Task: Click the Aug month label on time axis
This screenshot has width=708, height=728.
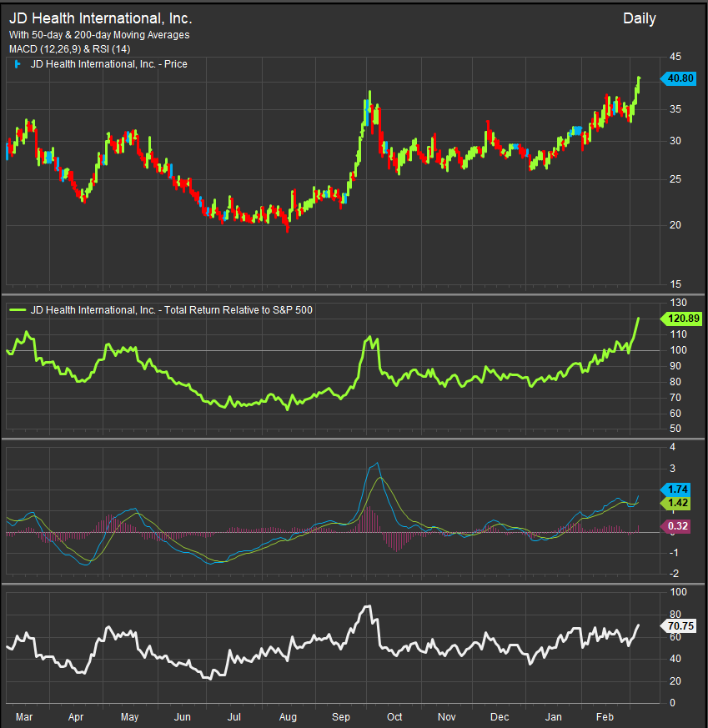Action: [288, 717]
